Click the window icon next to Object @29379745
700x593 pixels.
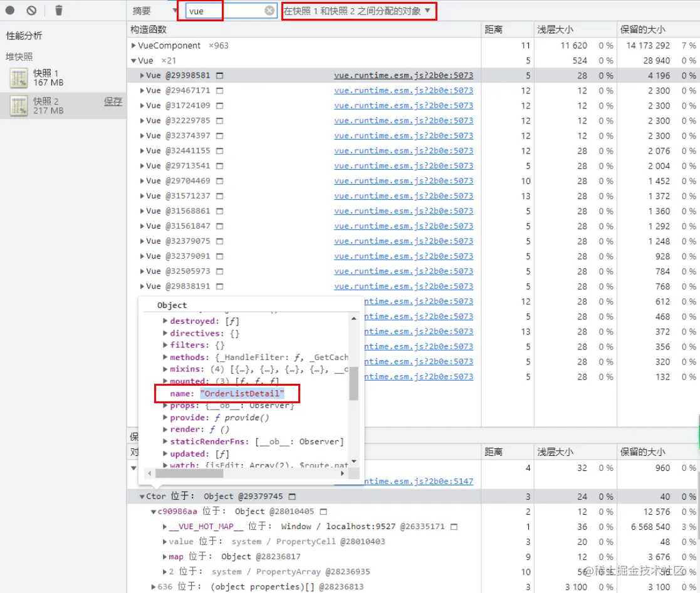[x=292, y=497]
